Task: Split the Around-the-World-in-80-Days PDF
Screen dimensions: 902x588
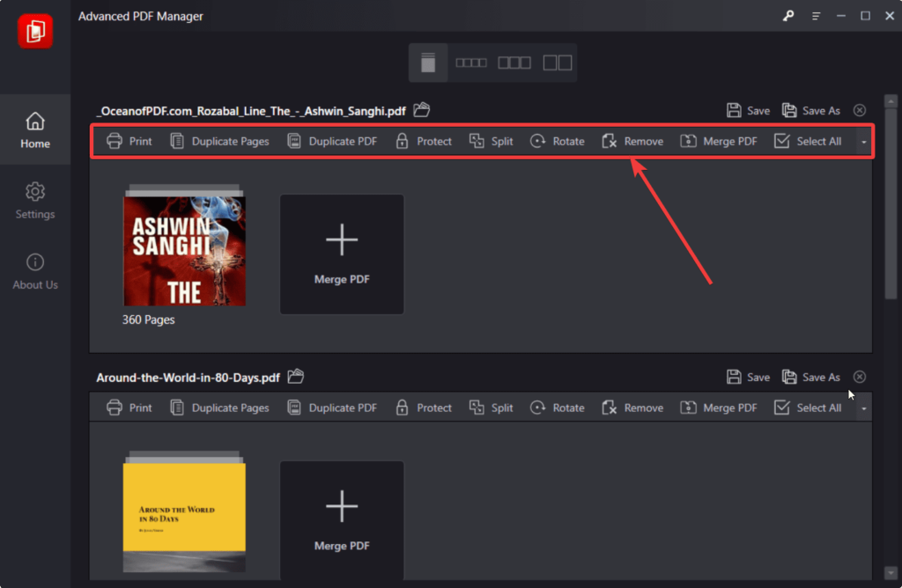Action: click(492, 408)
